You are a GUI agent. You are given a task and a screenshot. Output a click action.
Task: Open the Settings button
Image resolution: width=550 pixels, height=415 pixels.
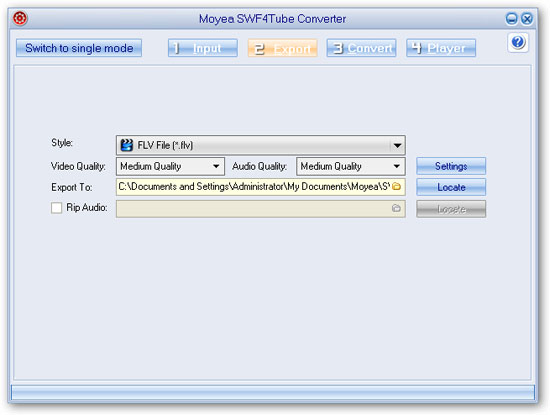pos(451,166)
